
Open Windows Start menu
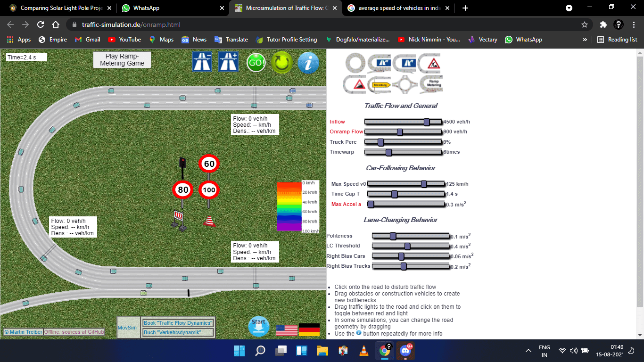tap(239, 351)
